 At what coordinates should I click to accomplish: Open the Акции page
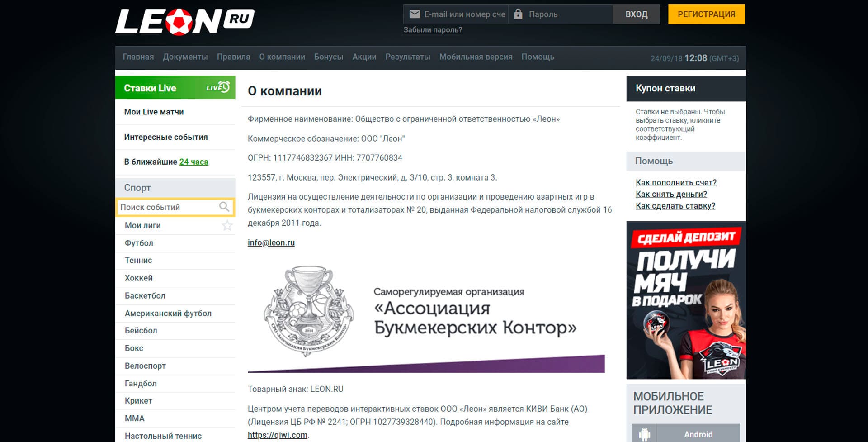point(364,57)
